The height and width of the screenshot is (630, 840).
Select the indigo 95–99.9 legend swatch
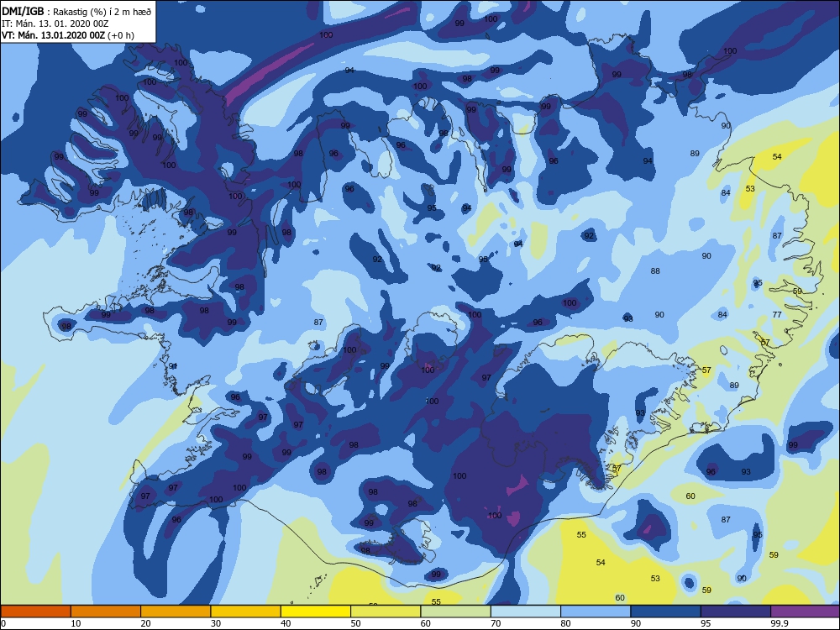click(x=736, y=612)
